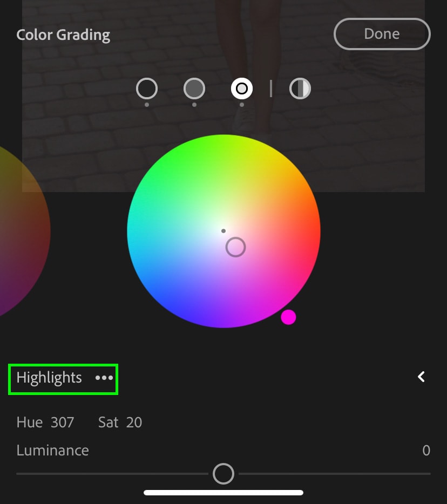Image resolution: width=447 pixels, height=504 pixels.
Task: Tap the Luminance value 0
Action: click(426, 451)
